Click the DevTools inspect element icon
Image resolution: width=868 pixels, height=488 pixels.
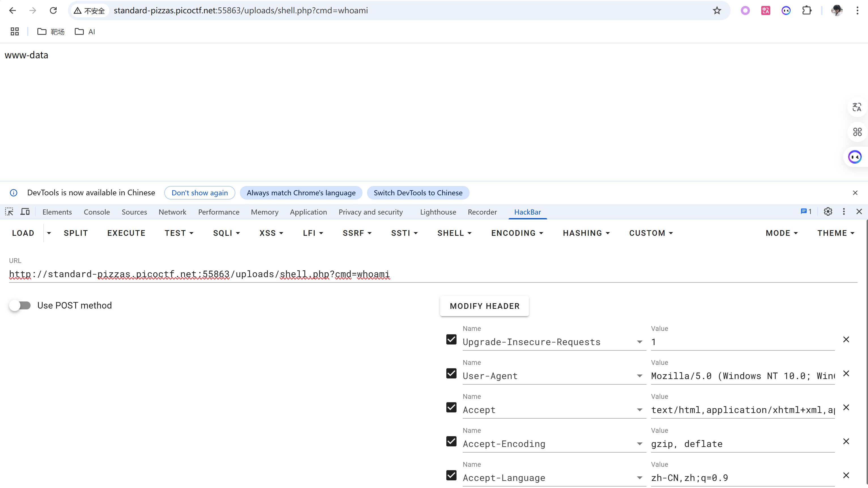9,212
